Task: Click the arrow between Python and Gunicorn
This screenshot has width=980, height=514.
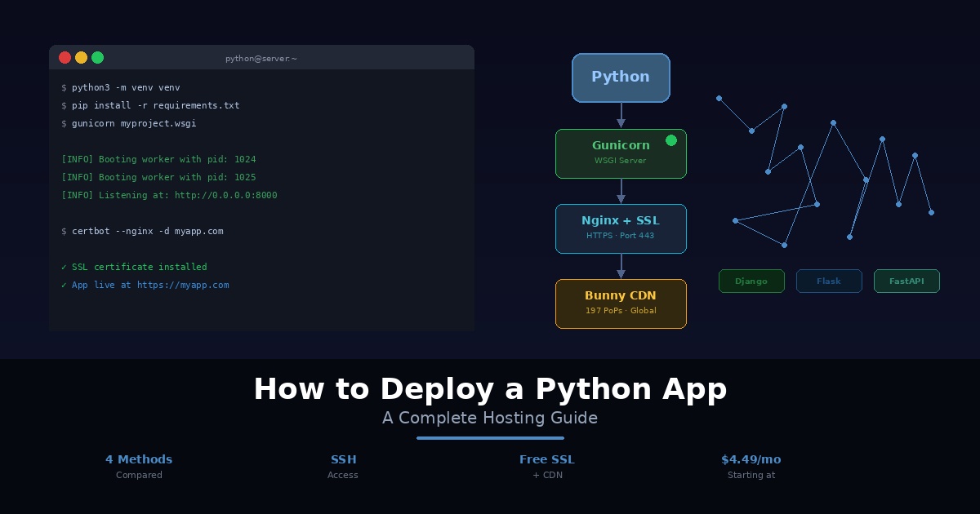Action: [x=621, y=116]
